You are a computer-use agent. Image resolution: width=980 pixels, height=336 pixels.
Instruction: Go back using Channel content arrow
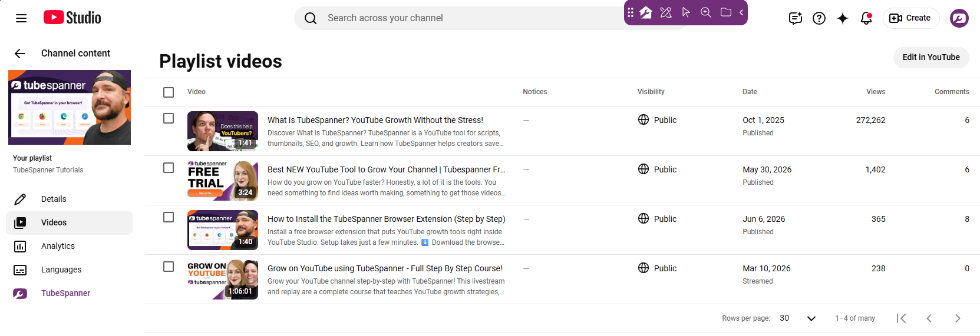(20, 54)
